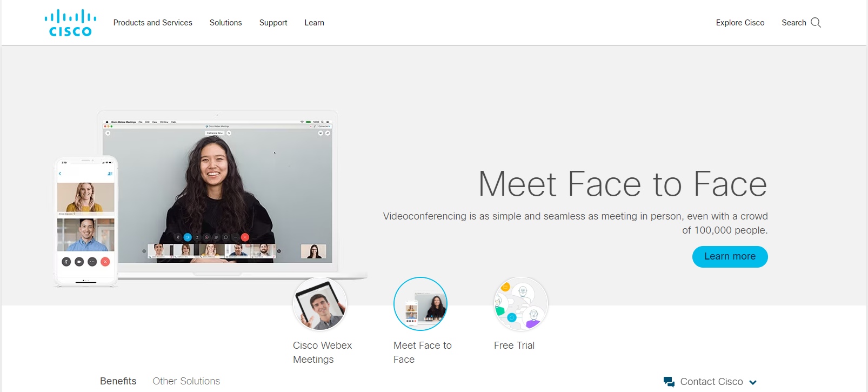This screenshot has width=868, height=392.
Task: Open the Search magnifier icon
Action: (x=816, y=23)
